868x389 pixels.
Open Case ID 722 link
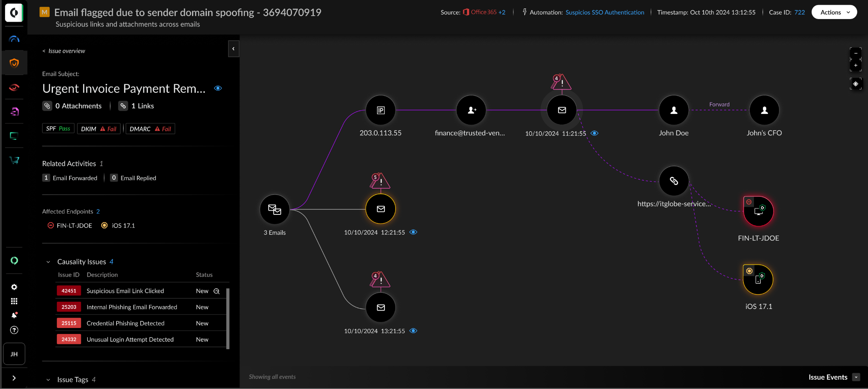[799, 12]
